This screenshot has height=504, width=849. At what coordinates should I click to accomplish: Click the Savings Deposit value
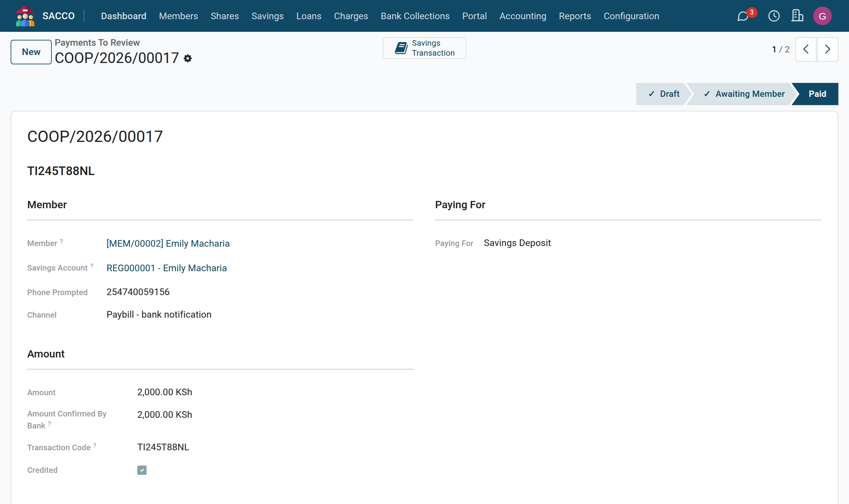(517, 243)
